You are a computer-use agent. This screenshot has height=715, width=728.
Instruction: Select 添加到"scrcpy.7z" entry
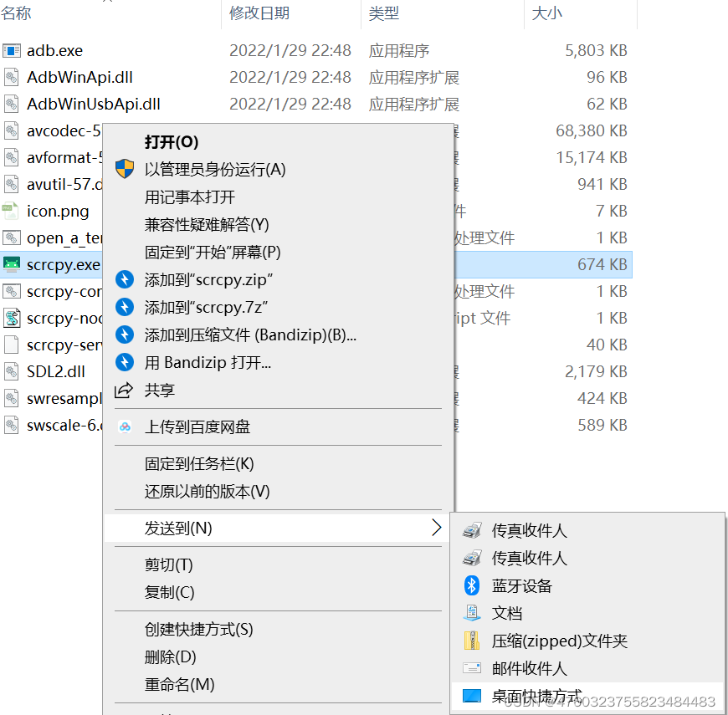click(206, 308)
